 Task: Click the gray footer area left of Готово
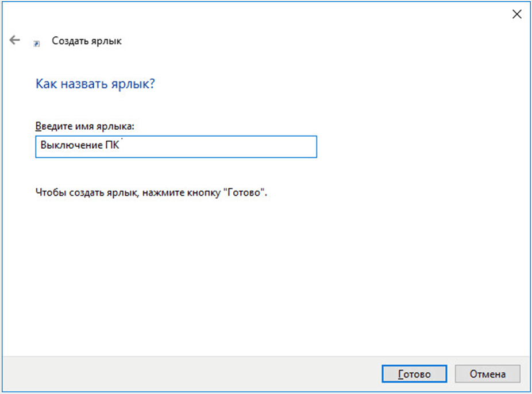point(190,374)
